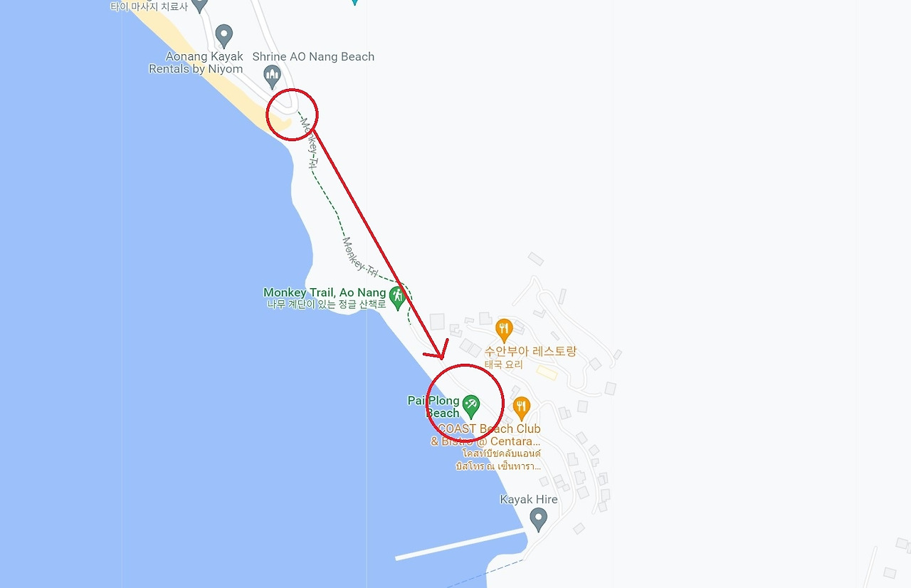
Task: Click the COAST Beach Club restaurant icon
Action: (522, 408)
